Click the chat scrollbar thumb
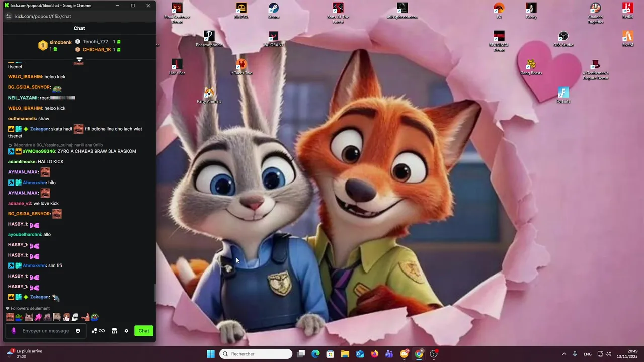 (154, 293)
